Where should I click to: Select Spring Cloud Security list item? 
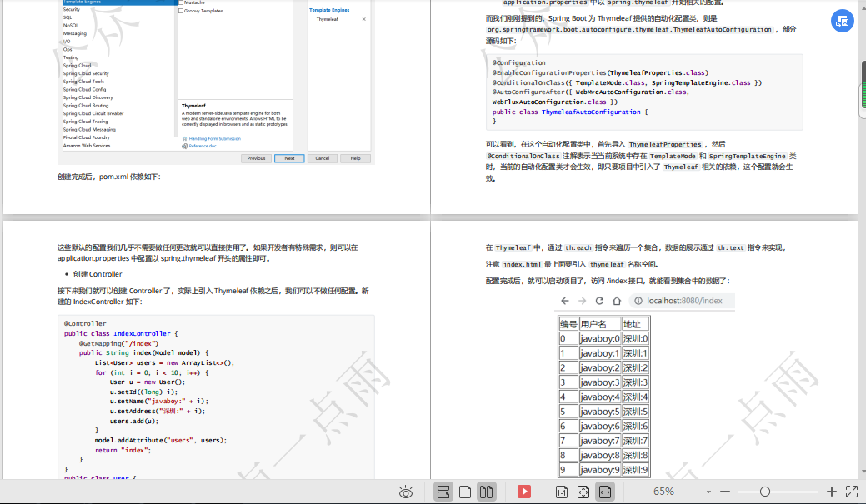(x=86, y=73)
